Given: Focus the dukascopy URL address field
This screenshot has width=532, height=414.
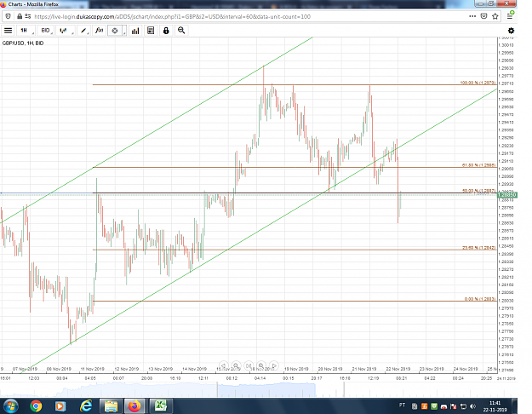Looking at the screenshot, I should [172, 16].
